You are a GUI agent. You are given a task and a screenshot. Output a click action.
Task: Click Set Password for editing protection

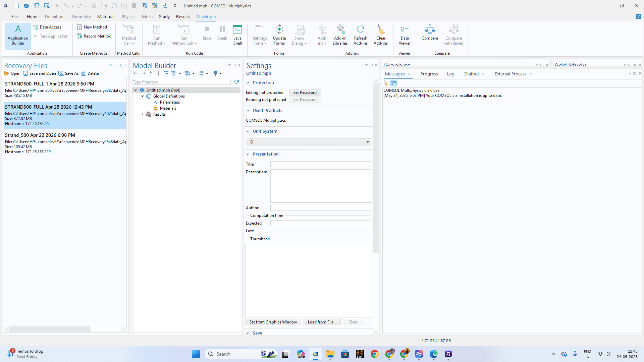(x=305, y=93)
